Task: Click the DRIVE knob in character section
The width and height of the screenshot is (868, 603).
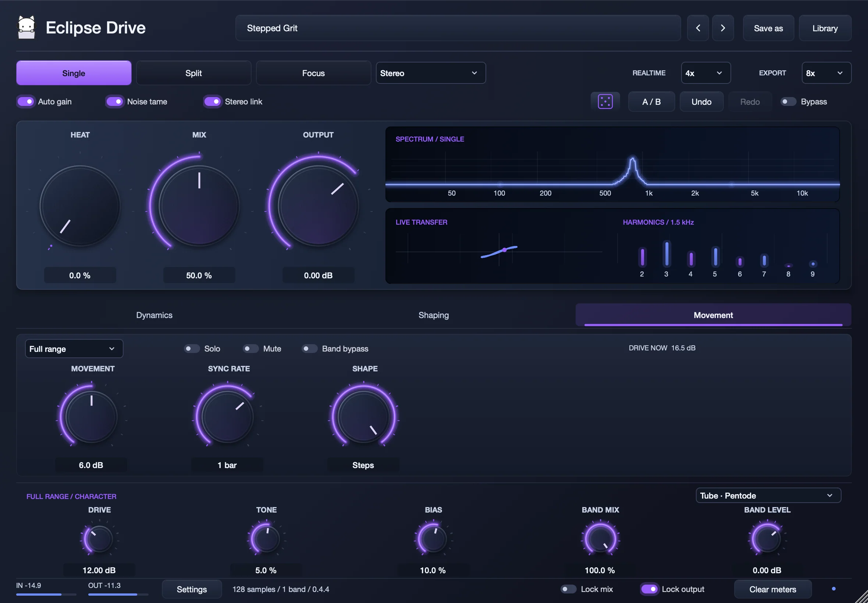Action: (x=99, y=539)
